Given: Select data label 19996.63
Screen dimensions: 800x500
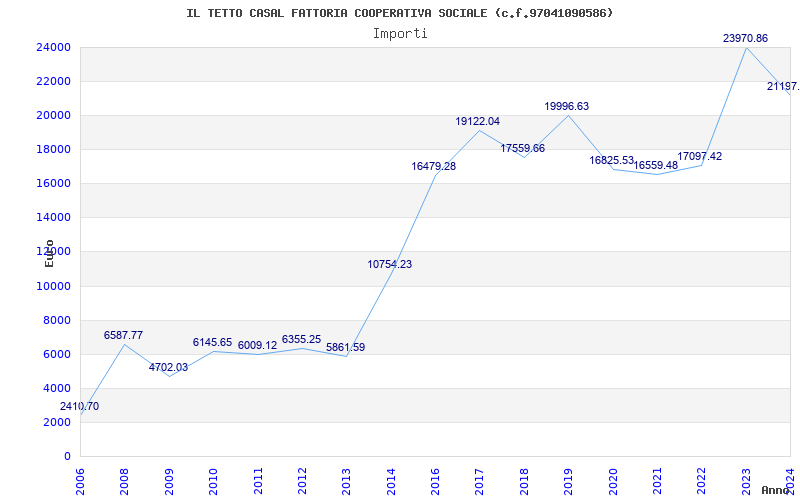Looking at the screenshot, I should point(566,106).
